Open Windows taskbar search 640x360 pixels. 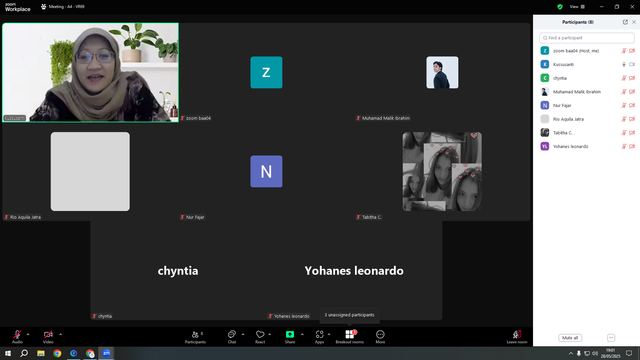pos(24,353)
